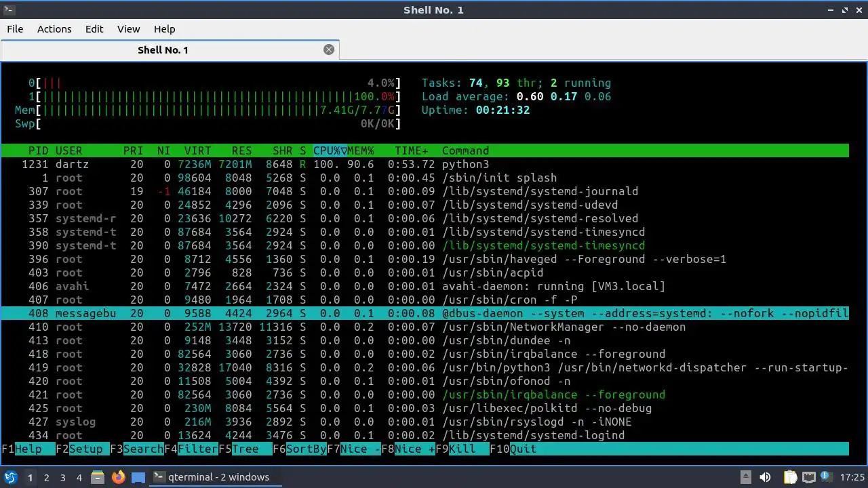Click the qterminal - 2 windows taskbar button
Image resolution: width=868 pixels, height=488 pixels.
tap(215, 477)
